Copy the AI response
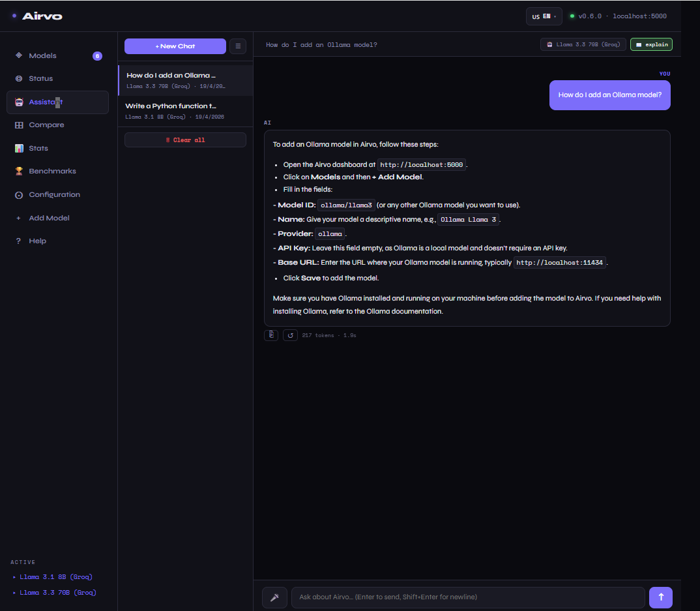This screenshot has height=611, width=700. [271, 335]
